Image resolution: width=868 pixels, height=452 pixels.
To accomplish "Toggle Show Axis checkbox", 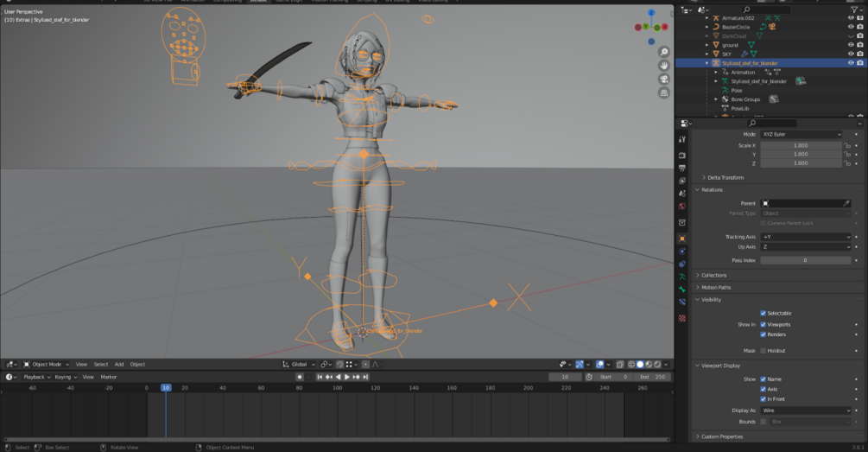I will click(x=763, y=390).
